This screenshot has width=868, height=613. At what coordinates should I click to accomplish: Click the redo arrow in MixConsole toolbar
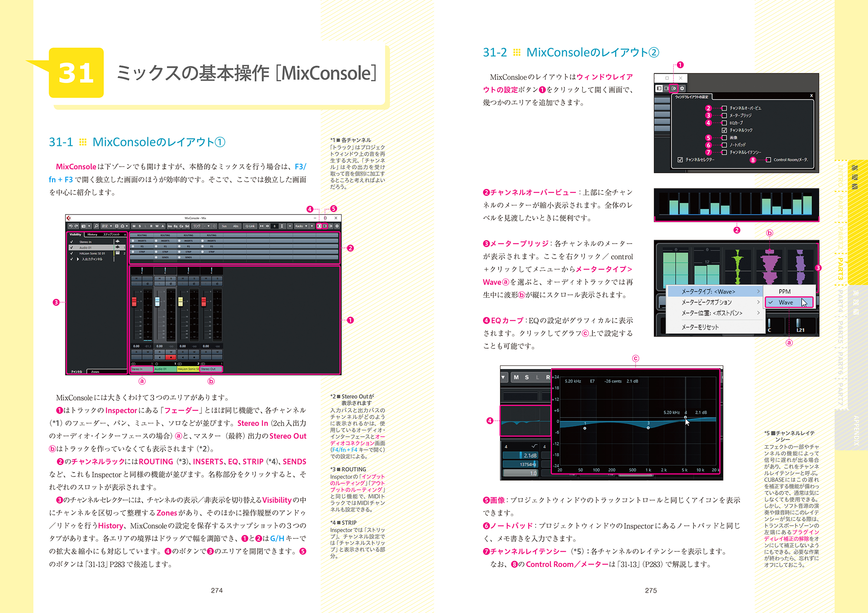point(76,226)
